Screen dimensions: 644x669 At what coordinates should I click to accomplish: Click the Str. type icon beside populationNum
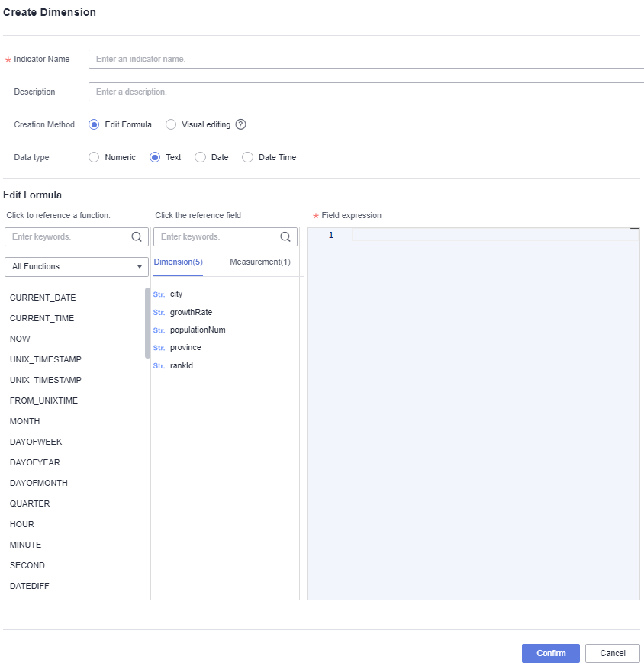coord(159,330)
